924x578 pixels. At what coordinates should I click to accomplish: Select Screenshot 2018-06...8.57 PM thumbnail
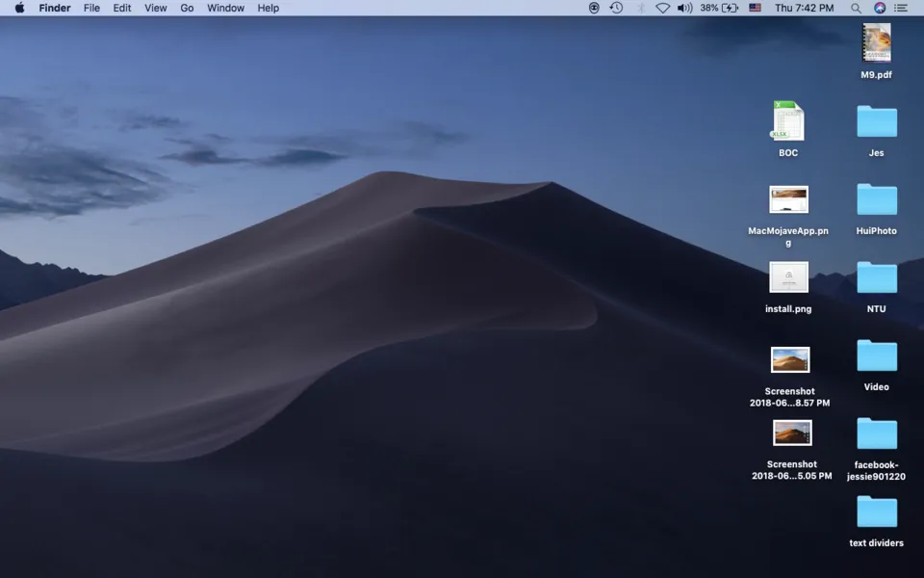790,359
